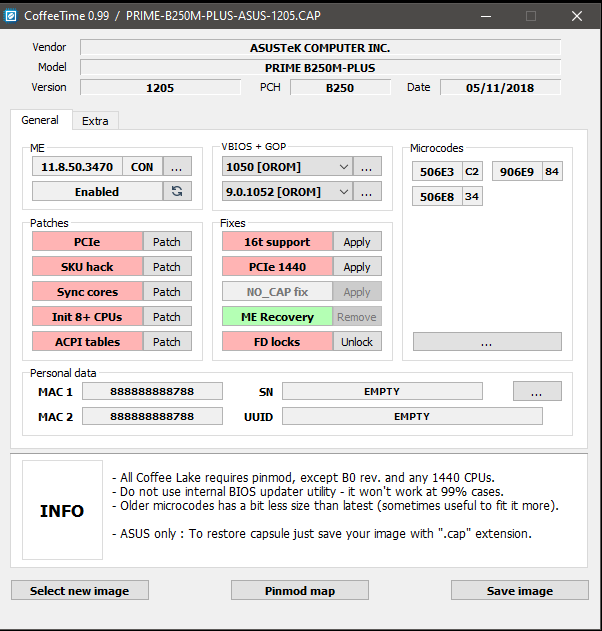
Task: Expand the GOP 9.0.1052 dropdown
Action: click(287, 192)
